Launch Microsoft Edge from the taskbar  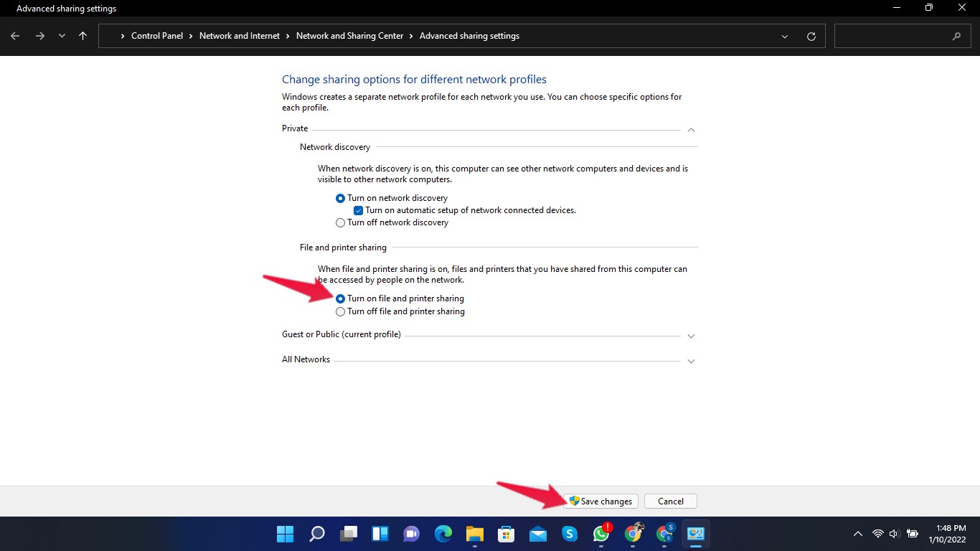point(443,534)
